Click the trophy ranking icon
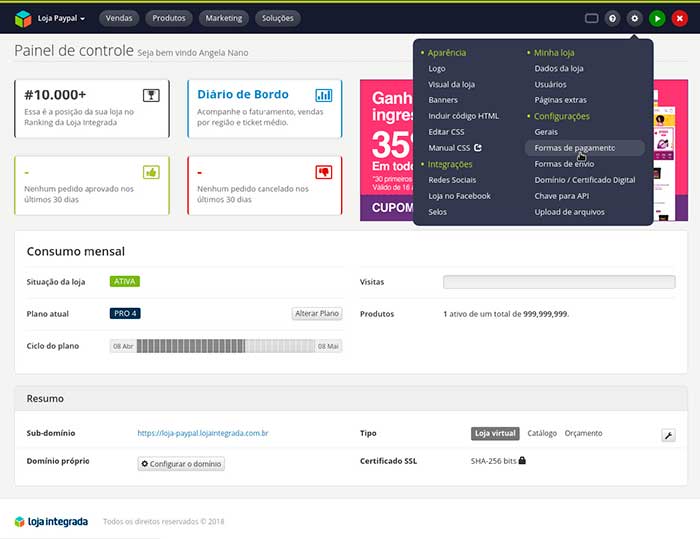Image resolution: width=700 pixels, height=539 pixels. coord(152,95)
